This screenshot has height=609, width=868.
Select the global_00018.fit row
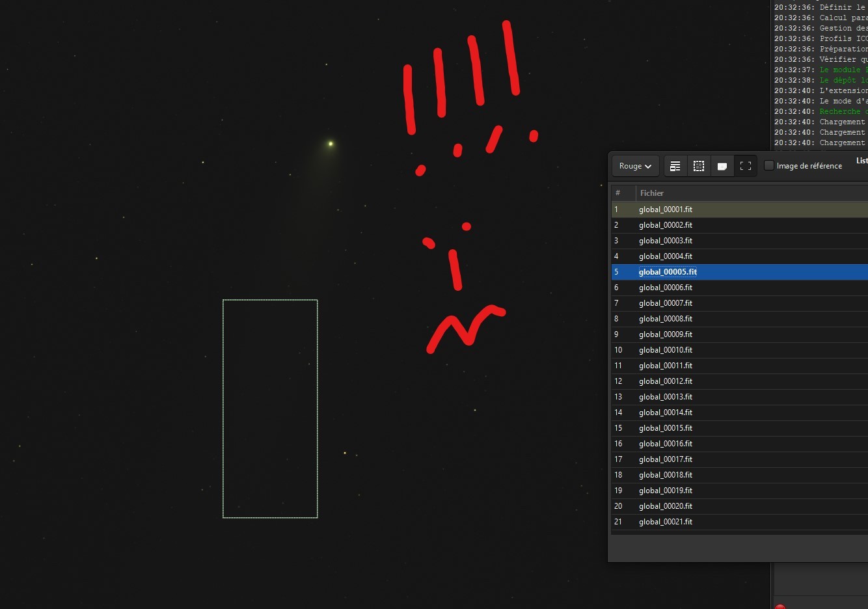[666, 475]
